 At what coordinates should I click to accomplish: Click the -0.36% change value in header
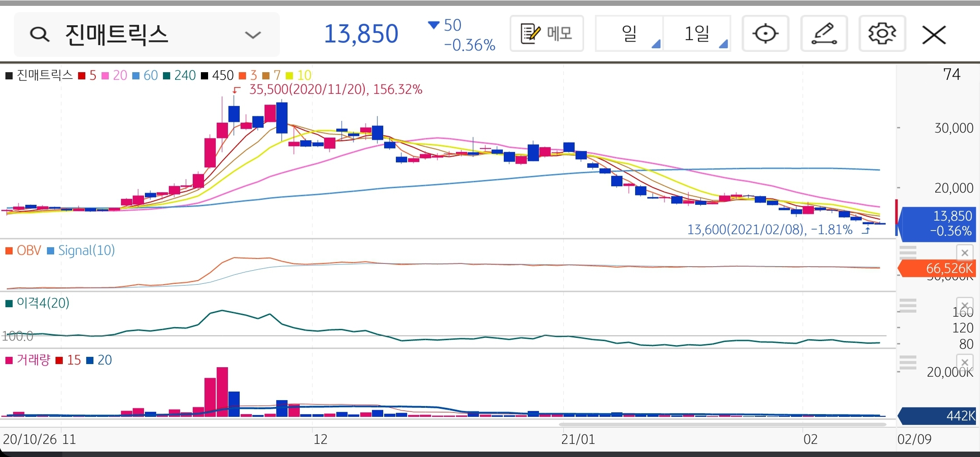coord(469,45)
